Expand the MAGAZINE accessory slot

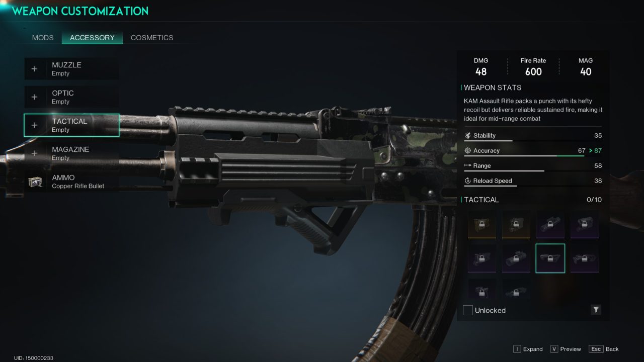pos(71,153)
